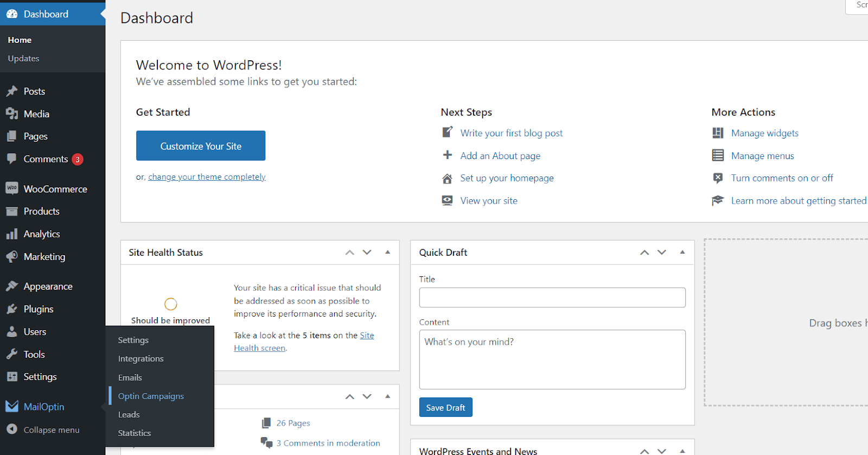This screenshot has height=455, width=868.
Task: Open the 26 Pages link
Action: click(293, 423)
